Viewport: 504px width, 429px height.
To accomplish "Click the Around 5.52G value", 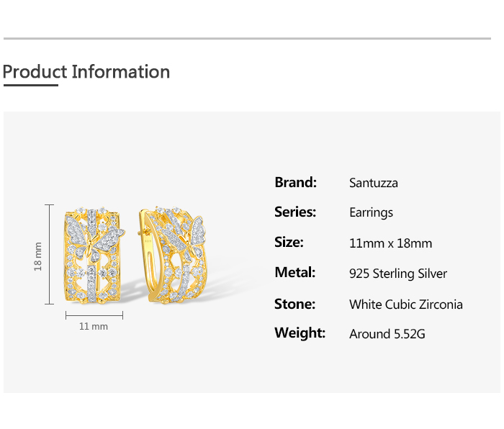I will pyautogui.click(x=387, y=334).
